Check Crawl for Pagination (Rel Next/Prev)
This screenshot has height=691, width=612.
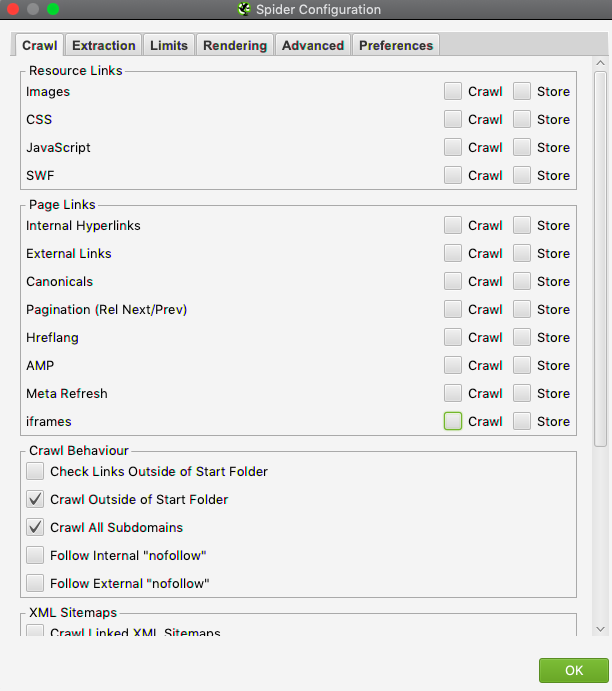[x=453, y=309]
